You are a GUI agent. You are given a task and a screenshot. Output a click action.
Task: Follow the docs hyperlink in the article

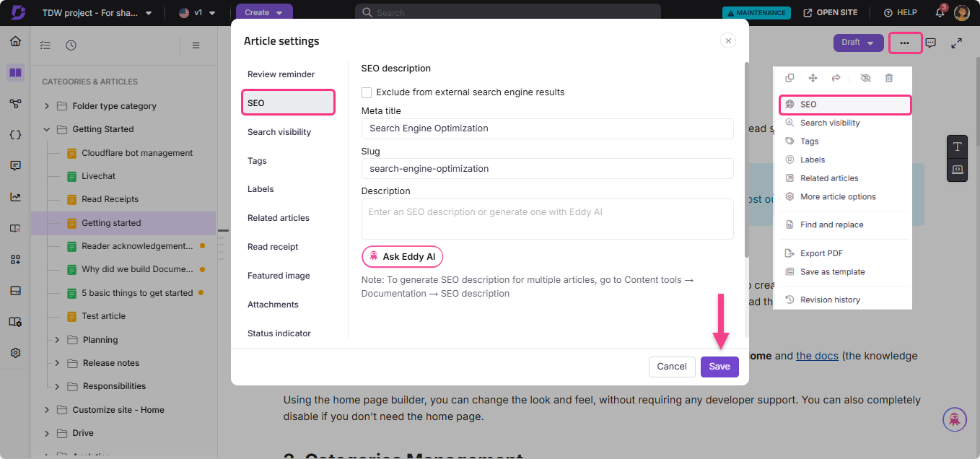(817, 355)
